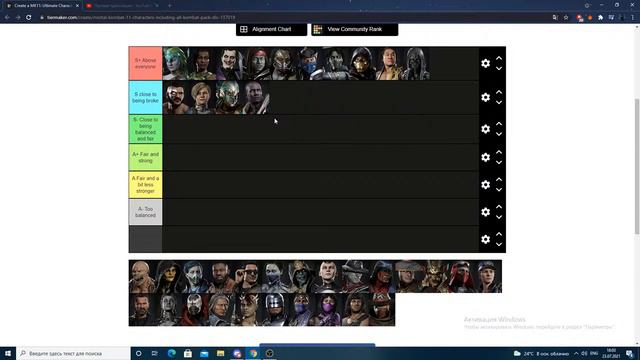
Task: Select the Sub-Zero portrait in S+ tier
Action: [x=309, y=63]
